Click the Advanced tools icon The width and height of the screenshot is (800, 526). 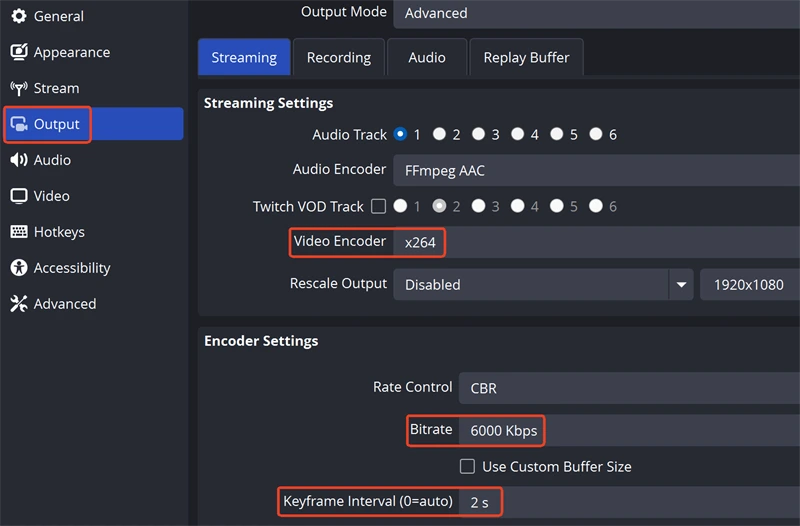19,304
